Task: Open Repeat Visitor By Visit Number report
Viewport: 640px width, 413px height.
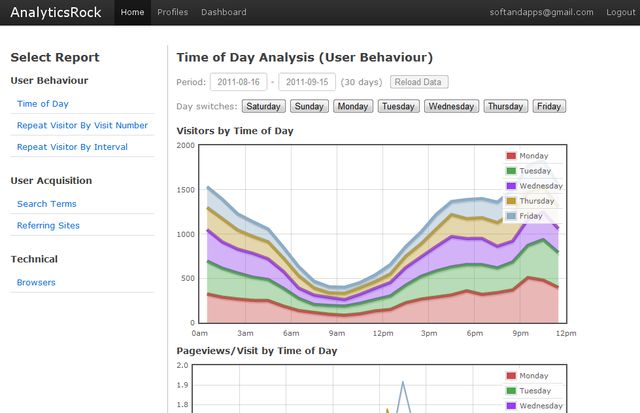Action: tap(82, 125)
